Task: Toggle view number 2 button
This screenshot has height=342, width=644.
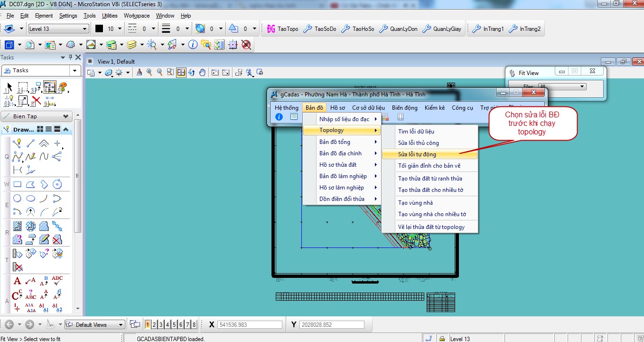Action: point(154,325)
